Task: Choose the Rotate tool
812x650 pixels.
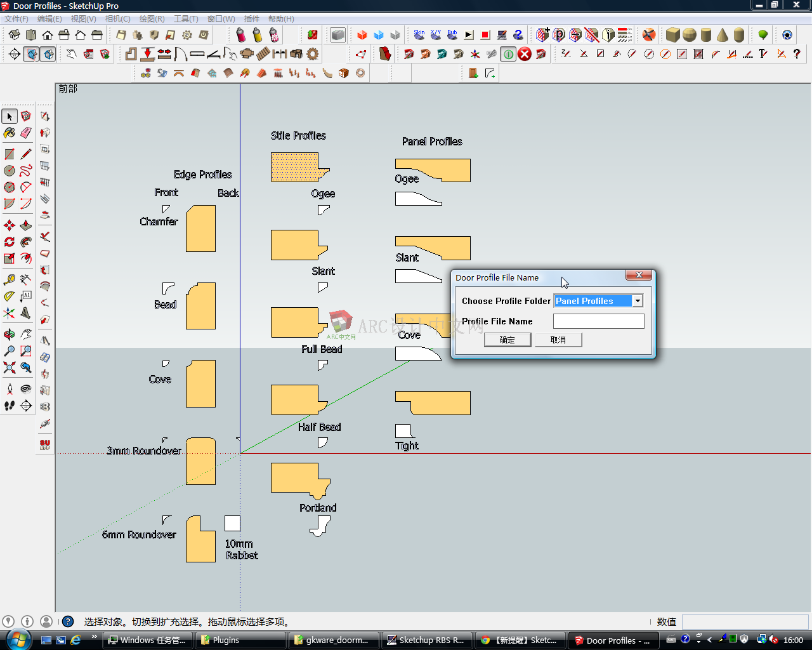Action: 9,242
